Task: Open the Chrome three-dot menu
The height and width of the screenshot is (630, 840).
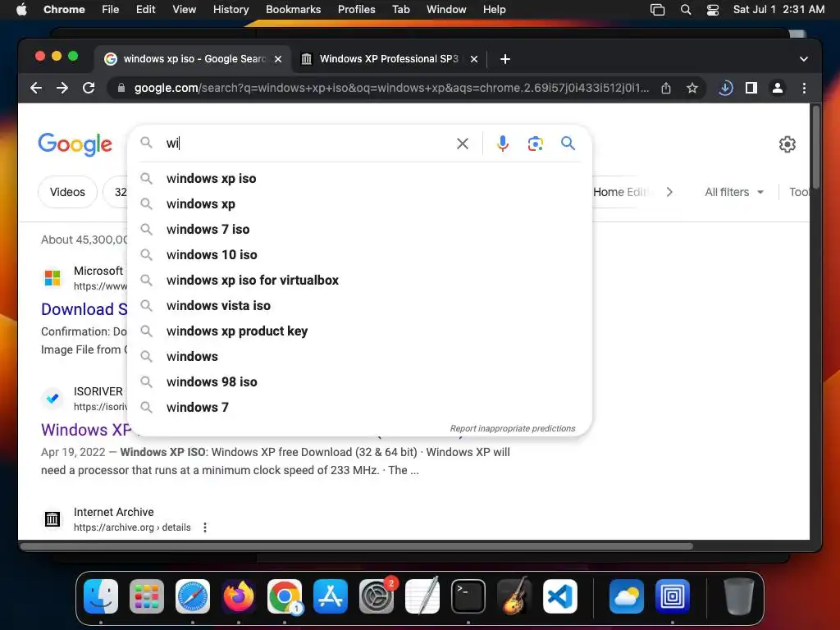Action: [x=804, y=88]
